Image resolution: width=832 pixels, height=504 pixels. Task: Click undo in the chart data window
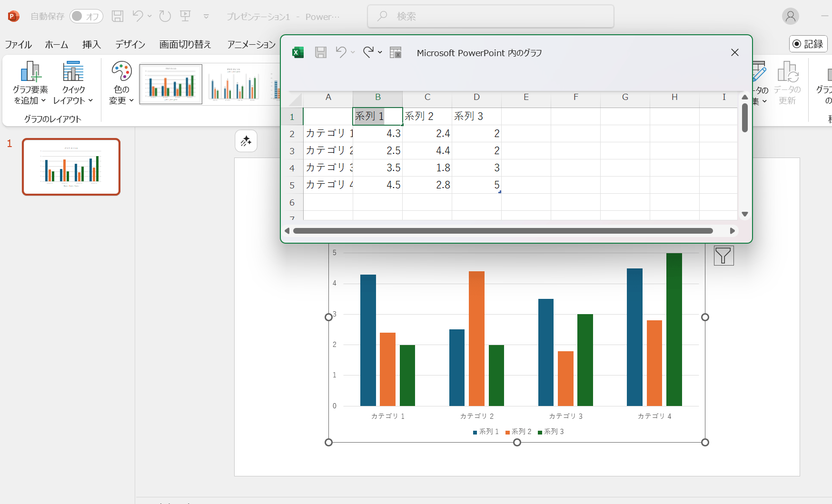(341, 52)
